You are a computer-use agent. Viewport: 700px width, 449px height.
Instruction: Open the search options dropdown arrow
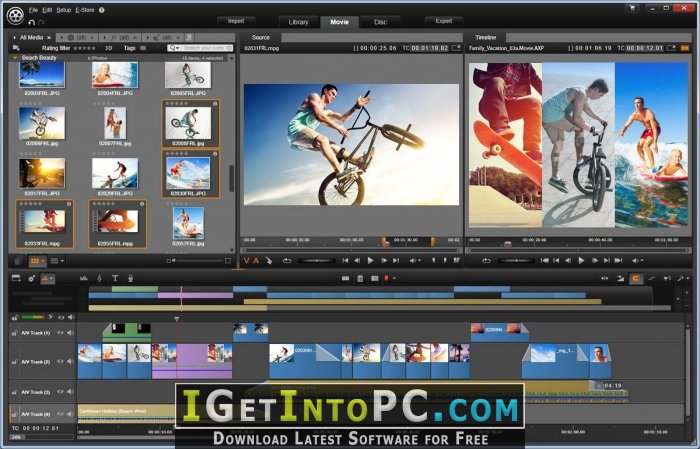click(x=178, y=48)
